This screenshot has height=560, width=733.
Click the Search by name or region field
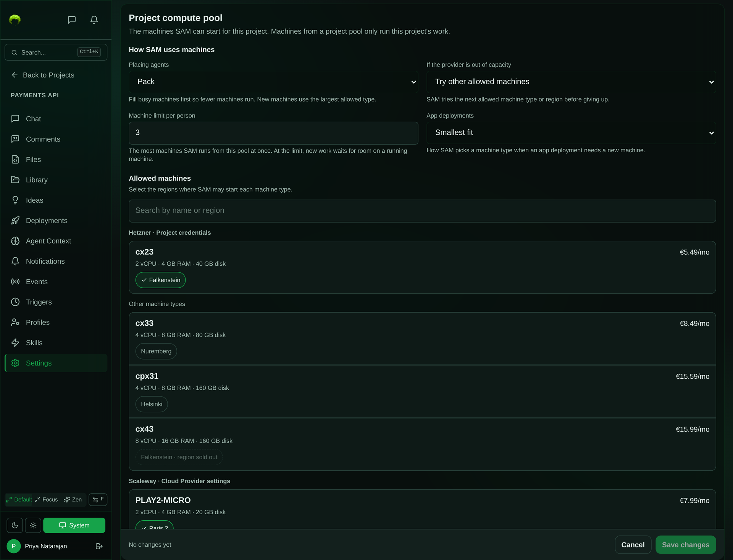(422, 211)
